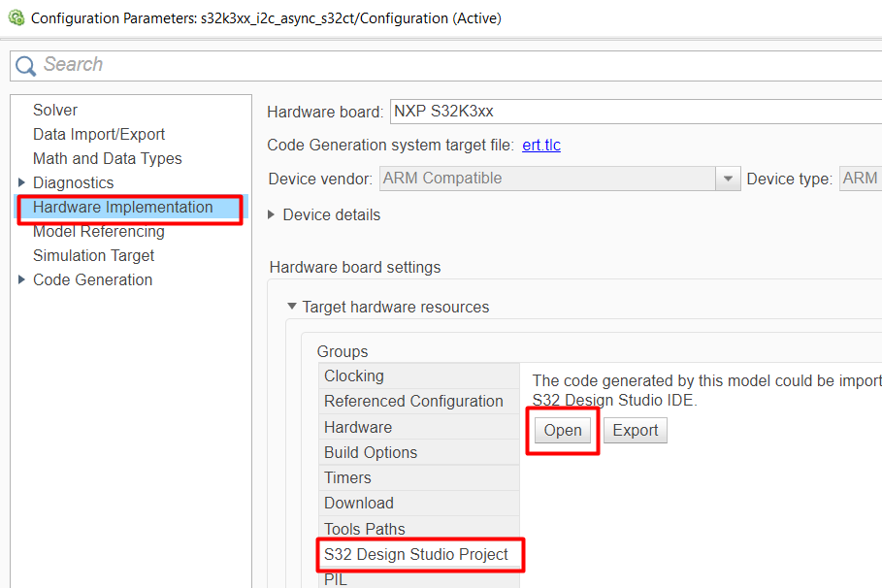Select S32 Design Studio Project group
The image size is (882, 588).
(x=416, y=555)
